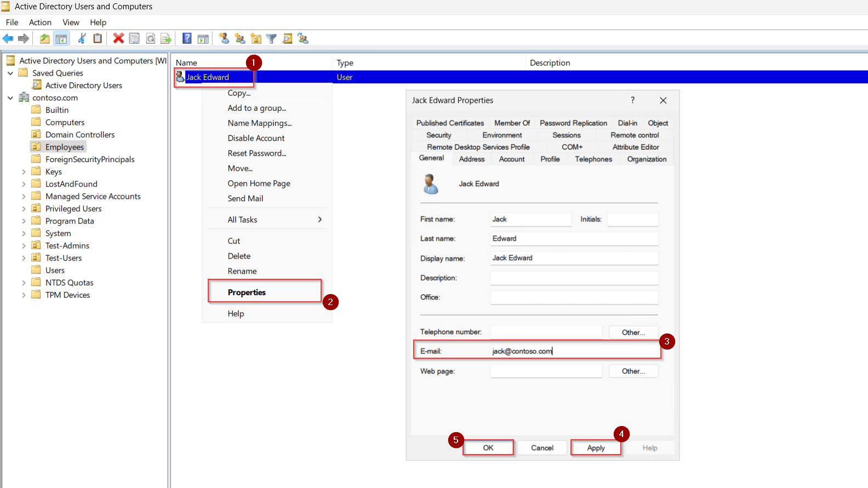
Task: Toggle the Show/Hide Action Pane icon
Action: click(x=203, y=38)
